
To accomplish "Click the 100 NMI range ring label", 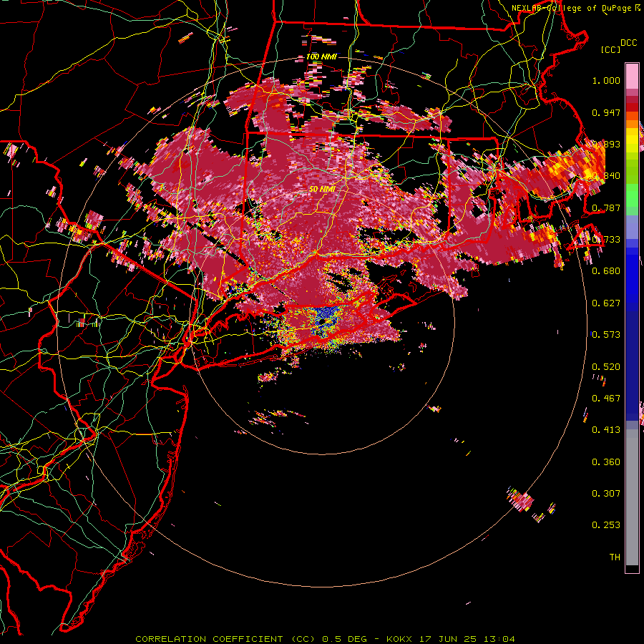I will point(321,57).
